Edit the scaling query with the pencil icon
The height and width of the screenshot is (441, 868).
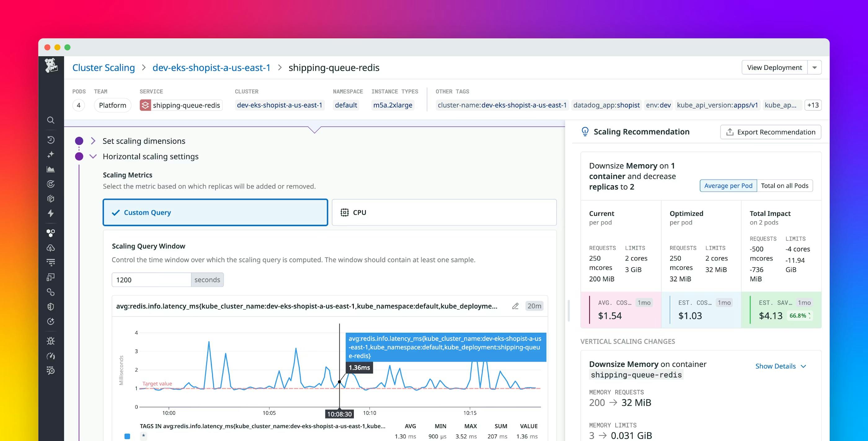click(515, 306)
